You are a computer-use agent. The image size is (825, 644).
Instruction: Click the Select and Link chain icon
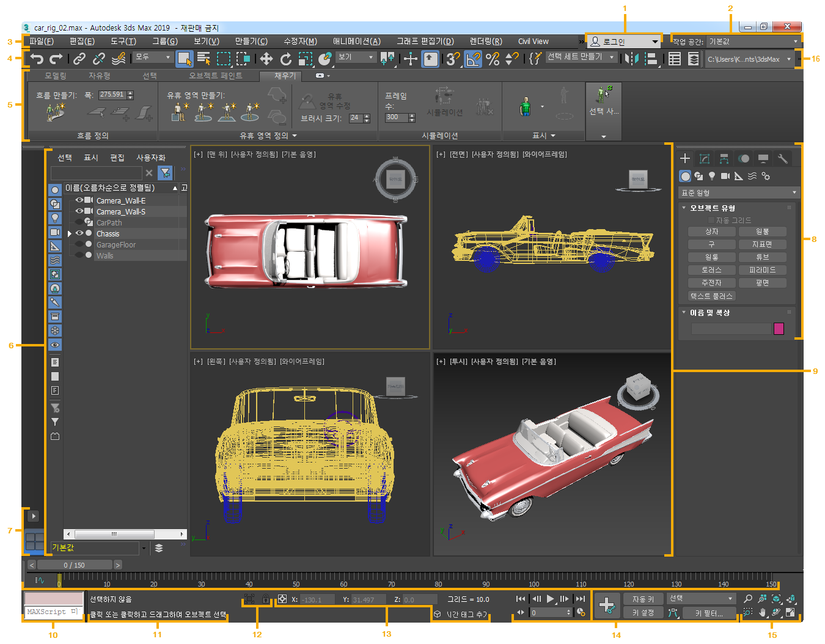(x=79, y=59)
